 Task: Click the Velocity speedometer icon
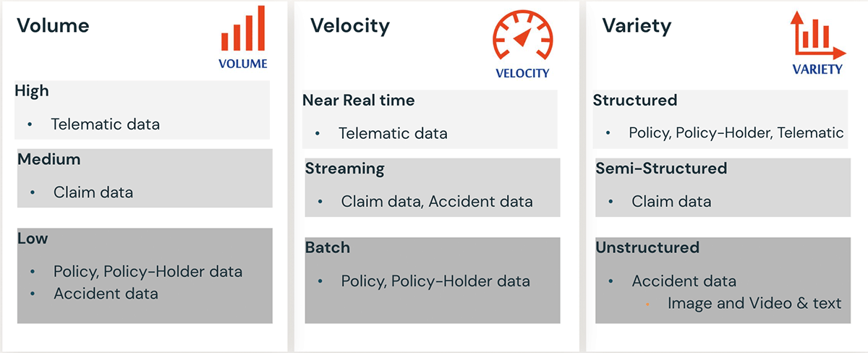[x=522, y=38]
